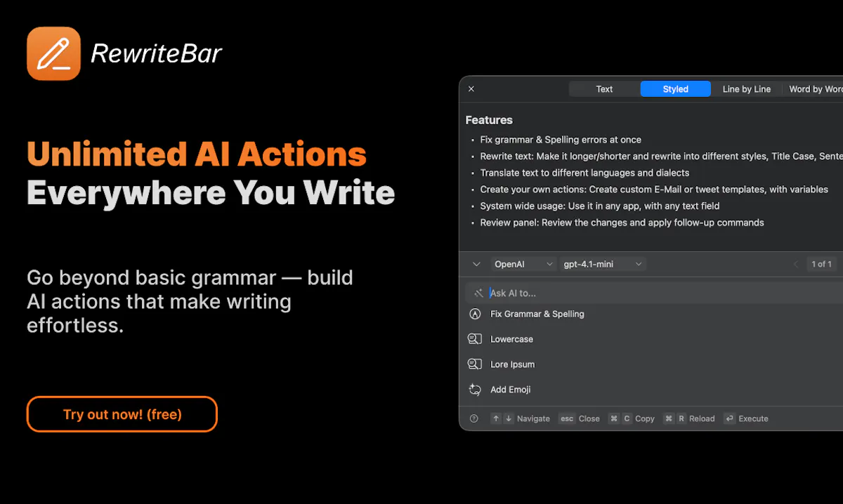Click 'Review panel: Review the changes' line
Screen dimensions: 843x504
pyautogui.click(x=622, y=223)
